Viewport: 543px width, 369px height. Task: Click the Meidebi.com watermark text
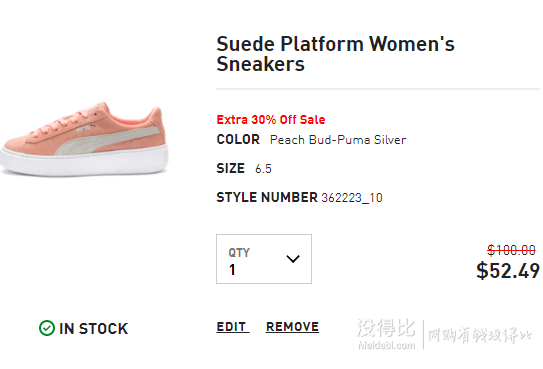click(x=386, y=345)
